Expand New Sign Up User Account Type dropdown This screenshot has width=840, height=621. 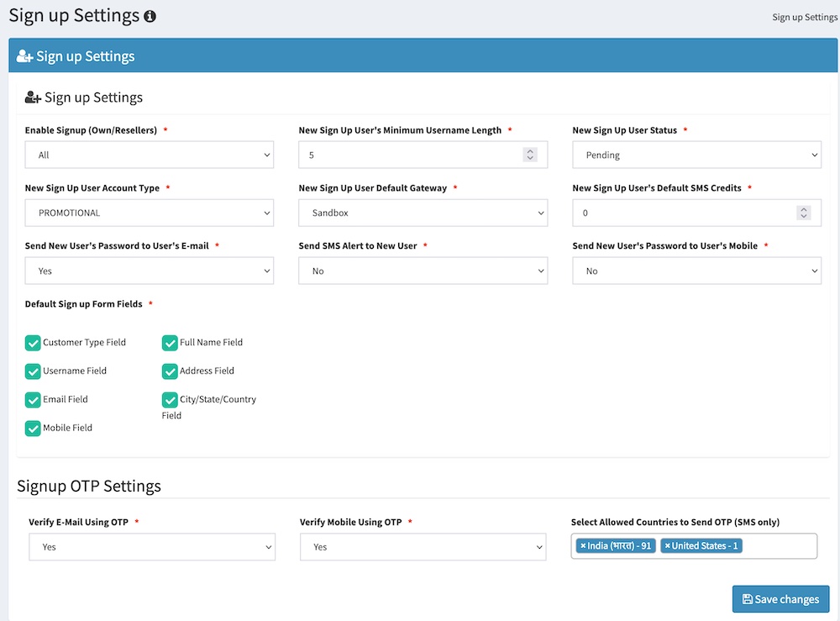[149, 213]
